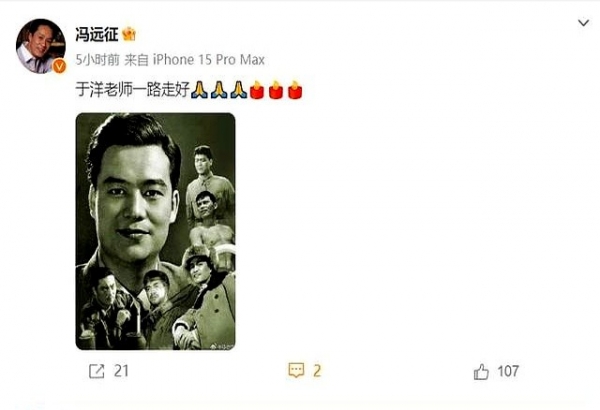This screenshot has width=600, height=410.
Task: Click the post text 于洋老师一路走好
Action: pyautogui.click(x=132, y=90)
